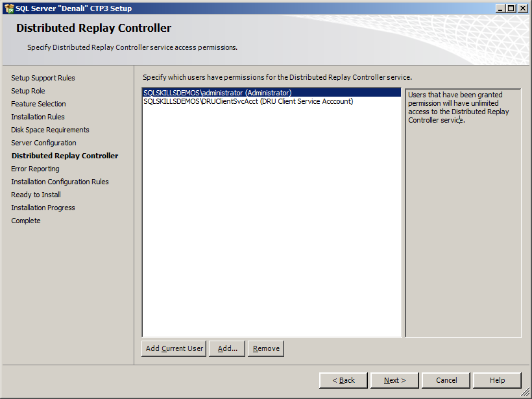Image resolution: width=532 pixels, height=399 pixels.
Task: Remove the selected user
Action: pos(266,348)
